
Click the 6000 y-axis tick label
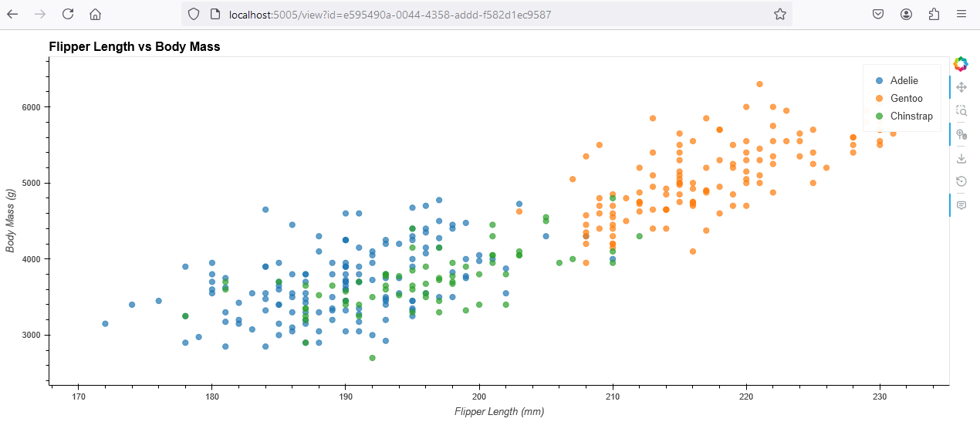coord(31,107)
